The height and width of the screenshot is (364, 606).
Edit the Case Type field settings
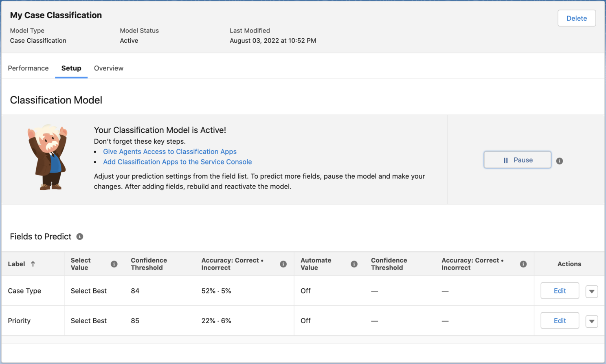click(x=560, y=291)
